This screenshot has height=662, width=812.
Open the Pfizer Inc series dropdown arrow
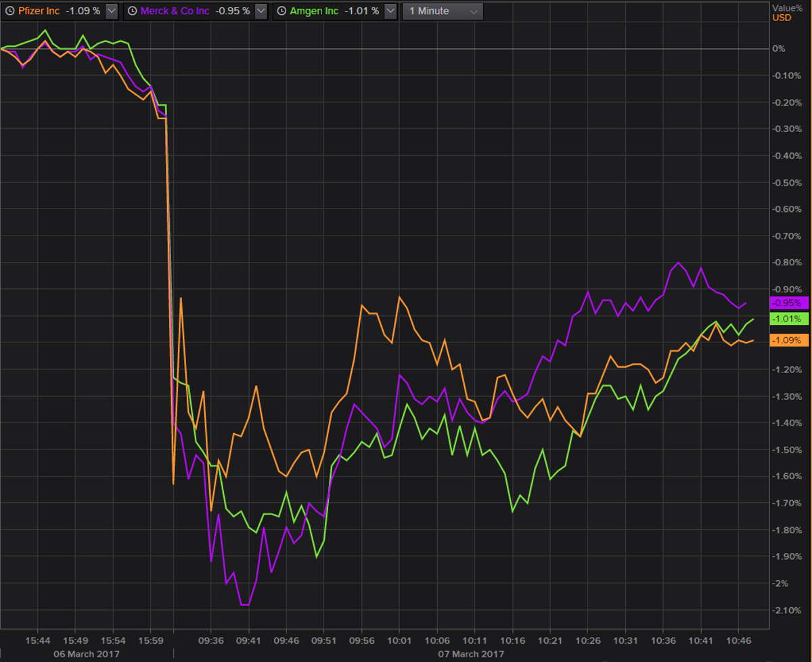coord(112,12)
